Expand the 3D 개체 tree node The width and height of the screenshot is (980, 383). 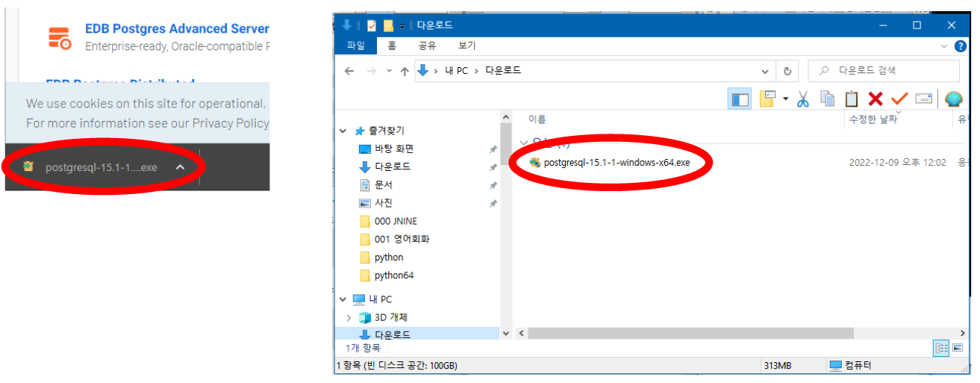coord(349,317)
